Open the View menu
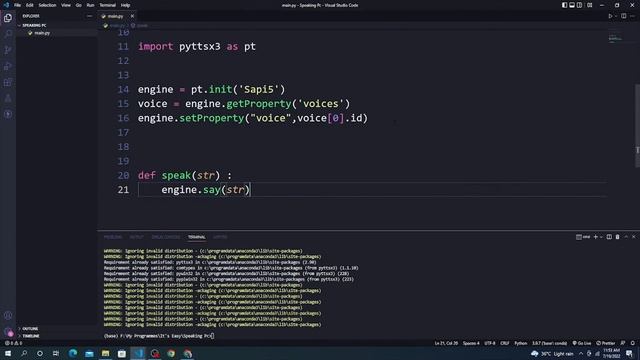Viewport: 640px width, 360px height. click(x=66, y=5)
